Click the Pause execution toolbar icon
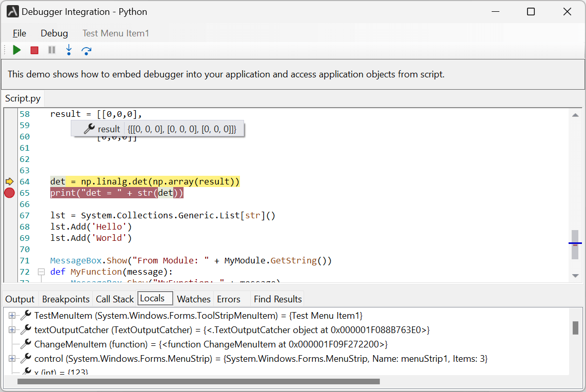Screen dimensions: 586x392 52,50
